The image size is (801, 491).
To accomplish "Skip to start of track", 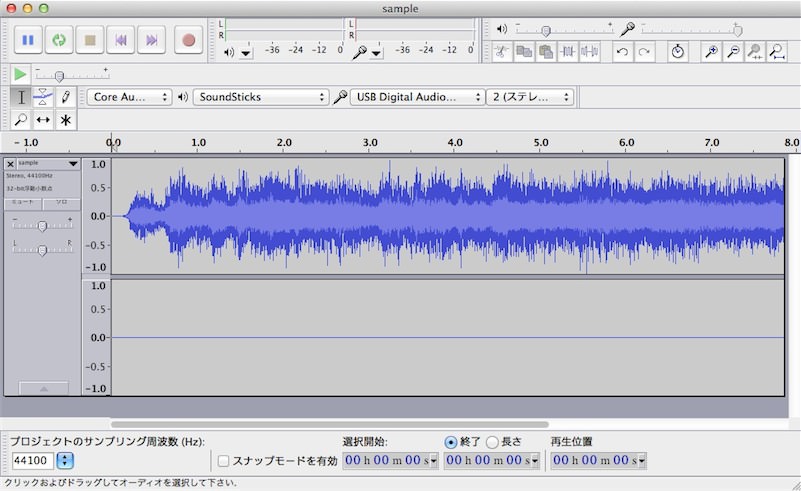I will pyautogui.click(x=121, y=40).
